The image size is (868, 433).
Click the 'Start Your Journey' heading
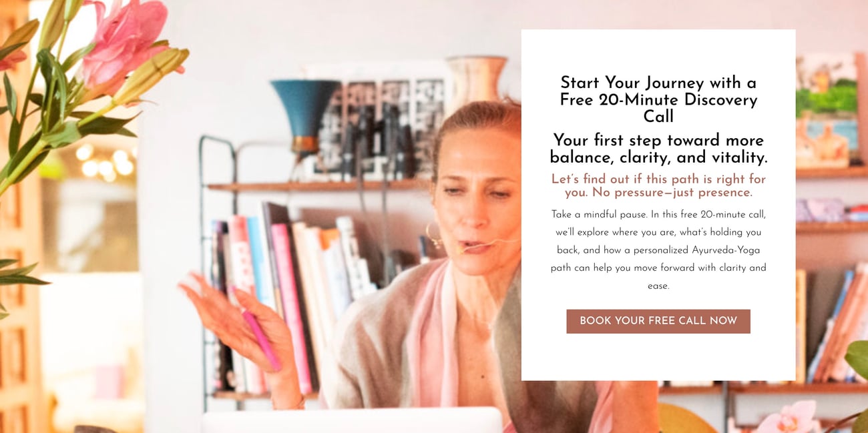658,99
